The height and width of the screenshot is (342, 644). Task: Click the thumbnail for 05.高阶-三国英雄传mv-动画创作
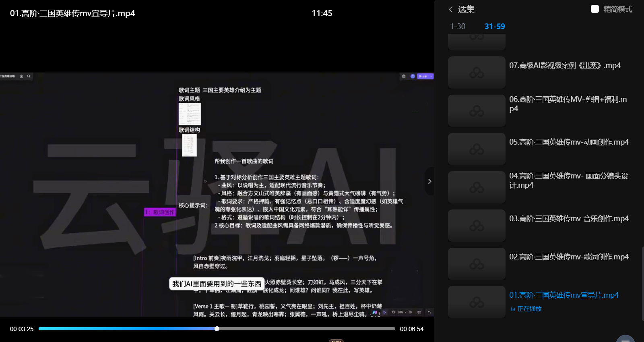click(x=477, y=149)
